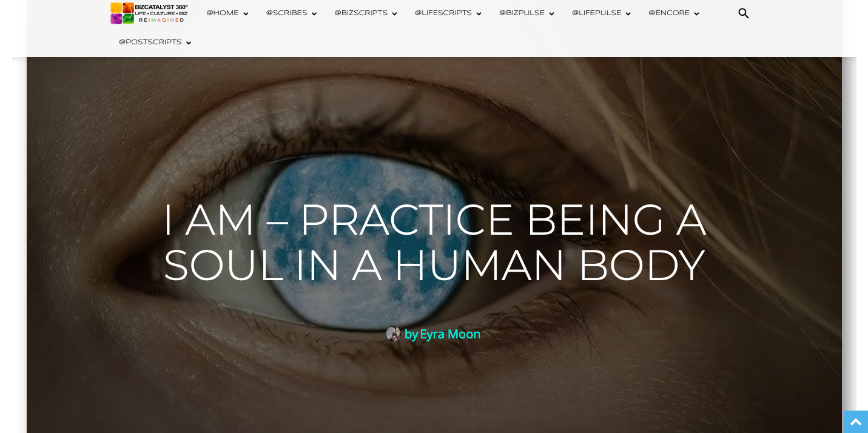Click Eyra Moon's author avatar
The width and height of the screenshot is (868, 433).
pos(393,334)
